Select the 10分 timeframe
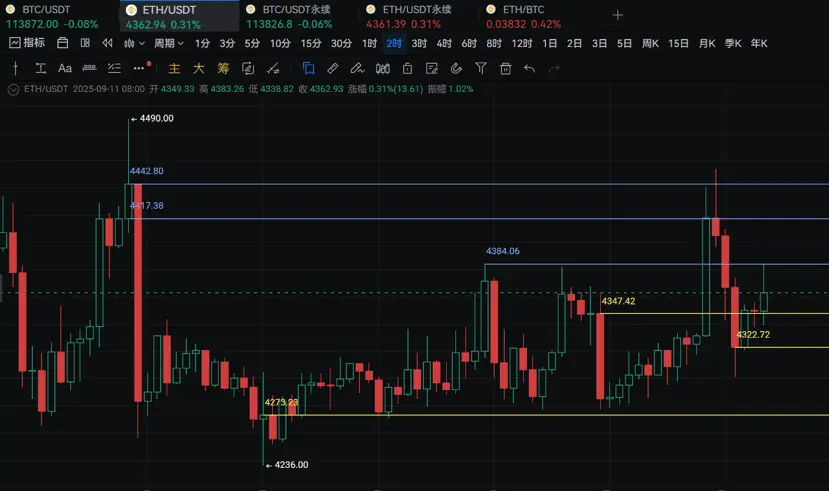 tap(280, 43)
